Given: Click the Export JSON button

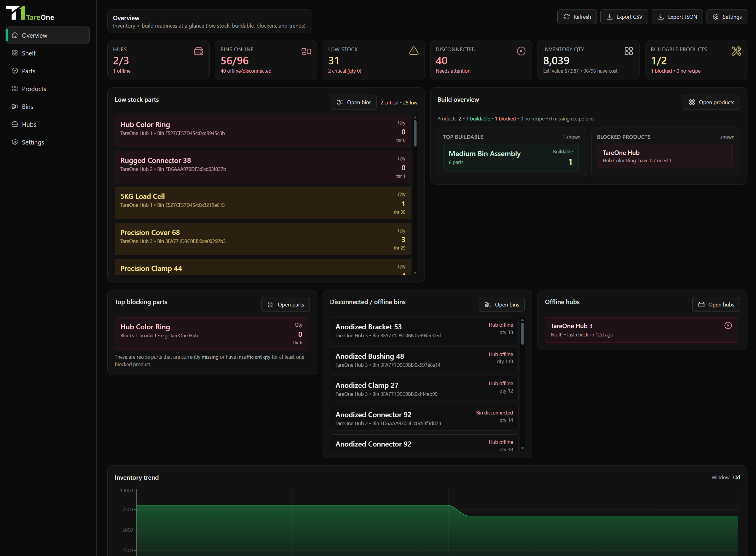Looking at the screenshot, I should point(677,17).
